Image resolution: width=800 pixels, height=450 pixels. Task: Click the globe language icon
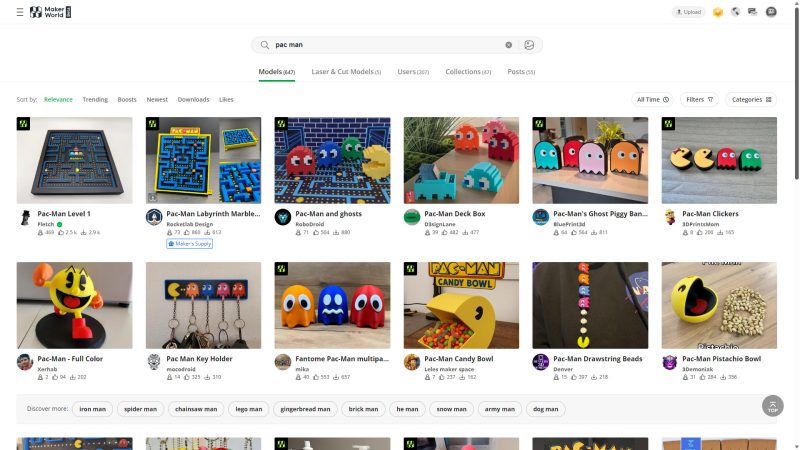pyautogui.click(x=735, y=12)
